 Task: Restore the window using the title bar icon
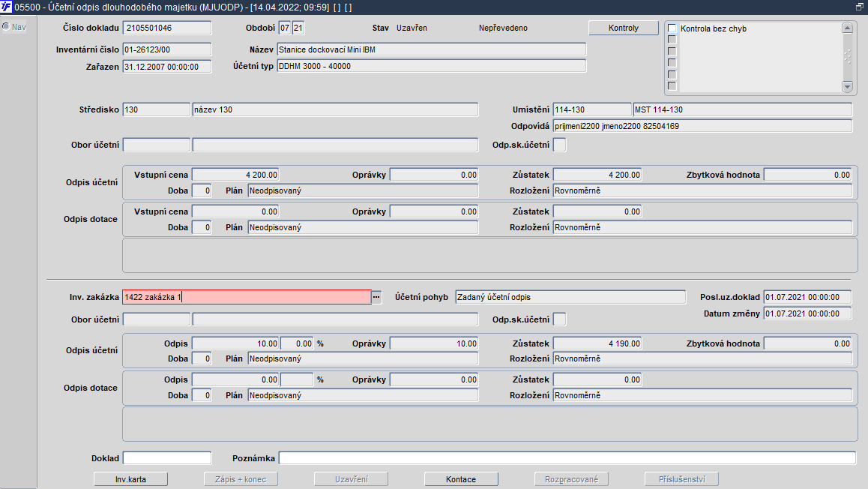tap(859, 7)
